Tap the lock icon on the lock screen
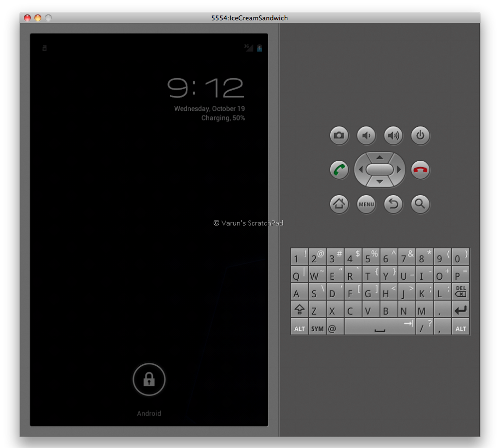Viewport: 500px width, 448px height. click(149, 379)
